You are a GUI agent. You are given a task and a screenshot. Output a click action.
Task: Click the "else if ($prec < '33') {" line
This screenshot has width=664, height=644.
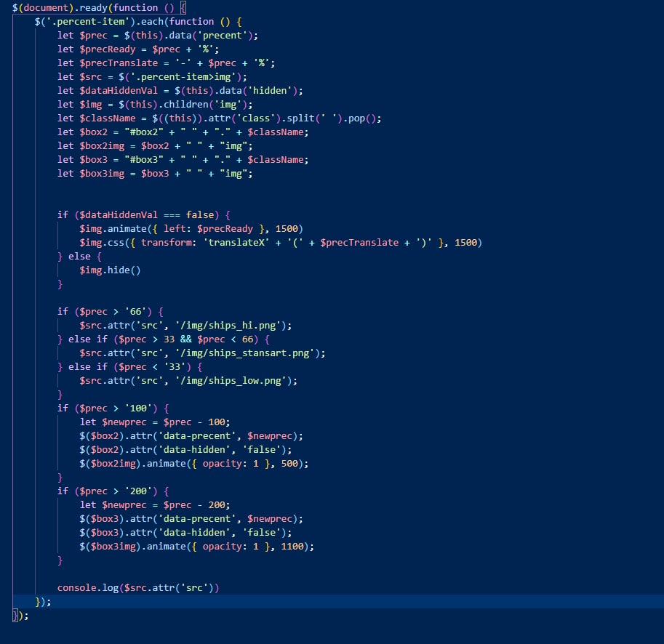click(130, 367)
